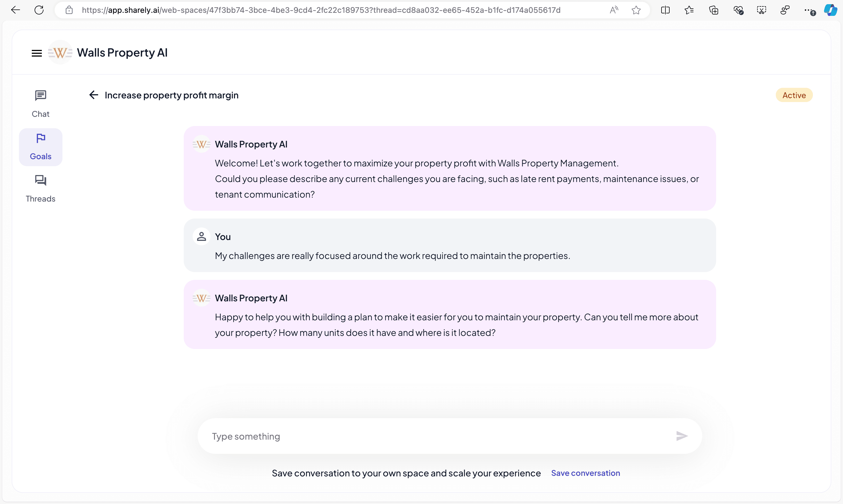Click the Walls Property AI header title
This screenshot has height=504, width=843.
coord(122,53)
